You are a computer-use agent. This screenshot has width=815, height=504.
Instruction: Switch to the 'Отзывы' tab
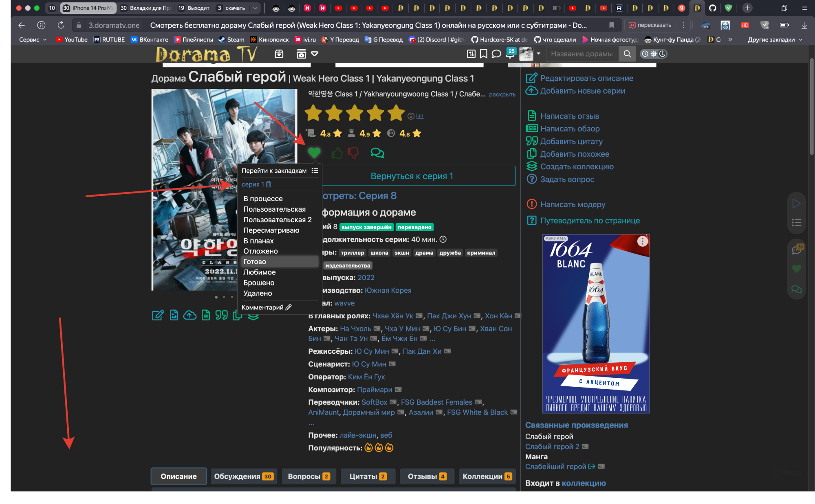click(x=427, y=476)
